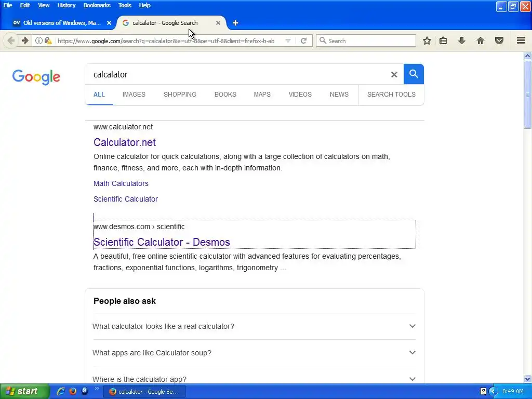Switch to SHOPPING search tab
The height and width of the screenshot is (399, 532).
[x=180, y=95]
